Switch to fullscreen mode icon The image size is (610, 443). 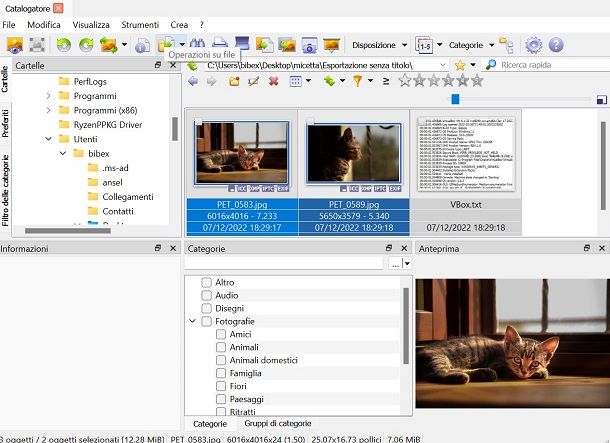click(37, 45)
